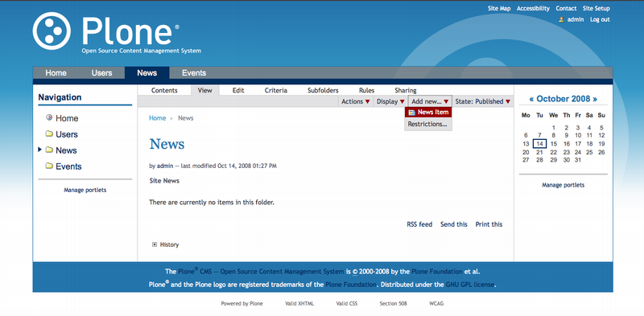644x316 pixels.
Task: Click the Section 508 link
Action: click(x=394, y=304)
